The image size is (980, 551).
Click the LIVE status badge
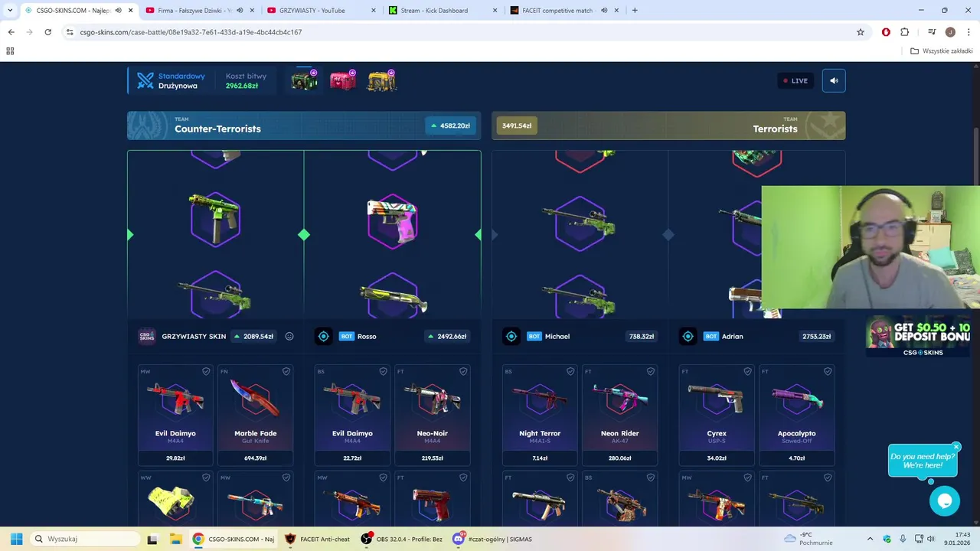(795, 80)
